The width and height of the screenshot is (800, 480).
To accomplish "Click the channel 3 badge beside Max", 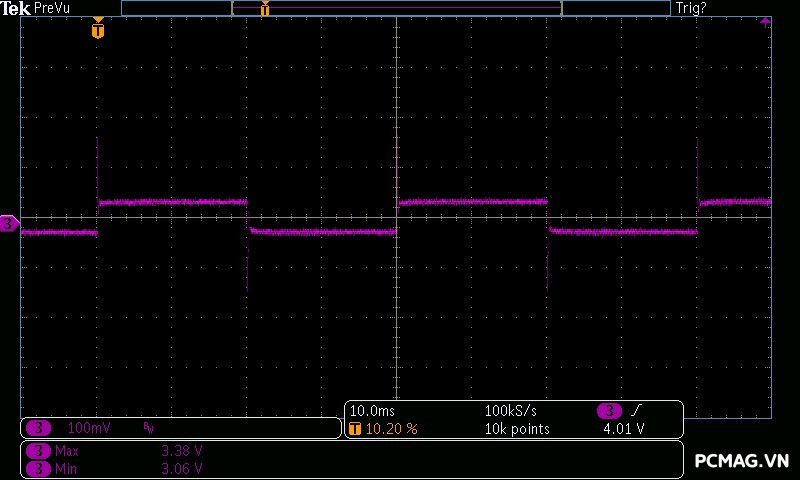I will pyautogui.click(x=38, y=451).
